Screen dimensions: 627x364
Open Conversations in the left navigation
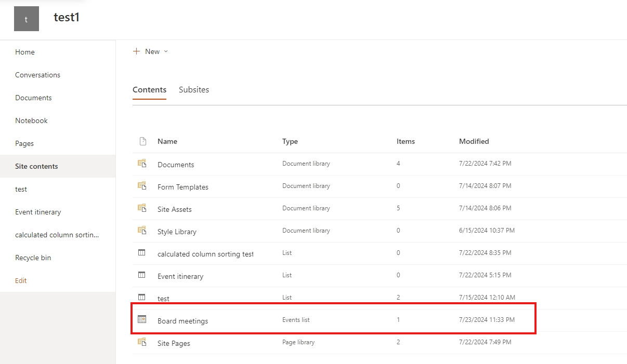pos(37,74)
